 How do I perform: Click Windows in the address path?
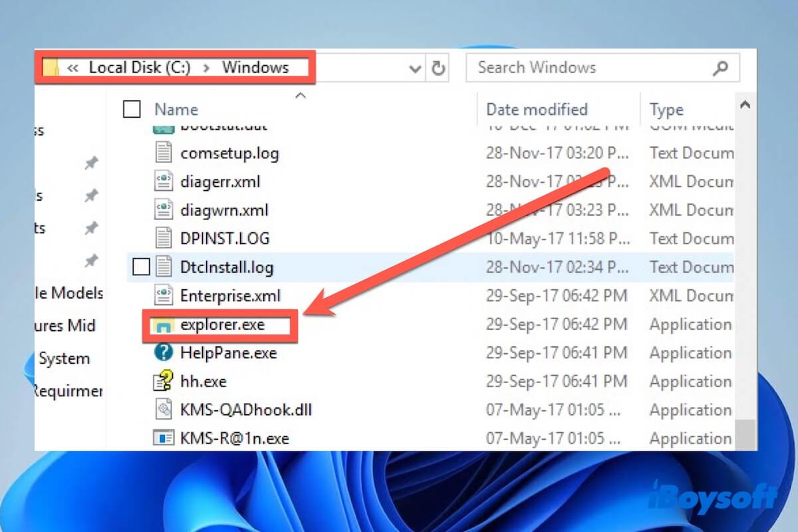(x=255, y=68)
